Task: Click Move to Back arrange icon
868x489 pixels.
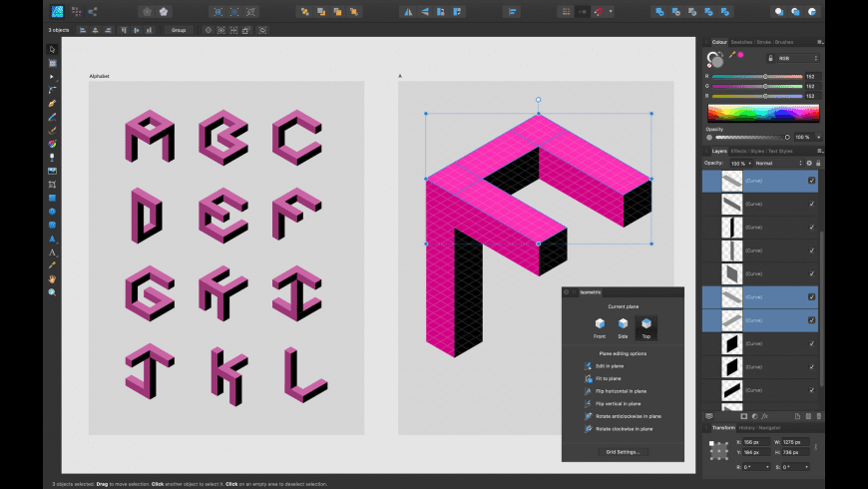Action: (x=304, y=11)
